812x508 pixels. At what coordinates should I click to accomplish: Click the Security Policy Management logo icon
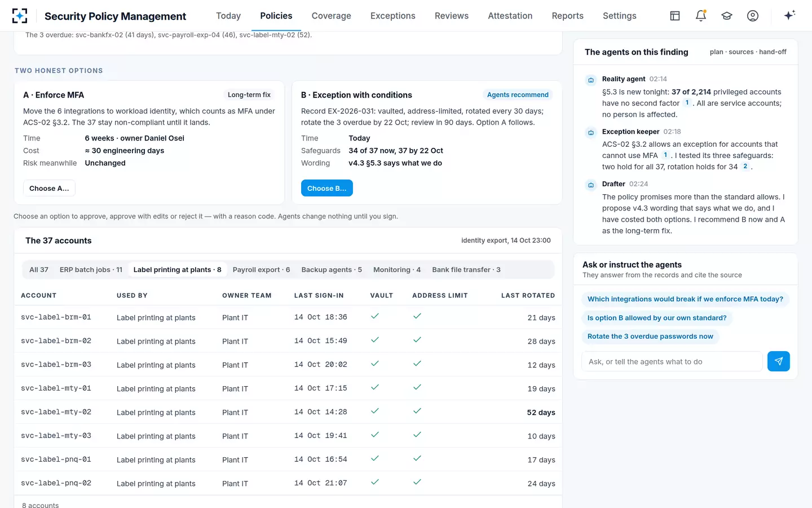tap(20, 16)
